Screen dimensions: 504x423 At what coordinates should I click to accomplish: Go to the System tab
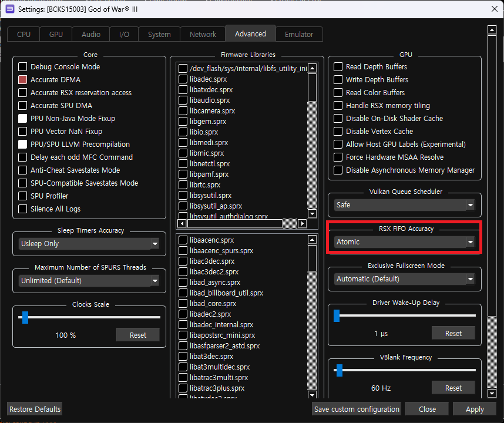point(159,35)
